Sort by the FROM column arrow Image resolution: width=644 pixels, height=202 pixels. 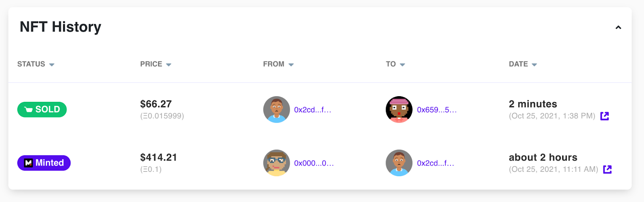[x=291, y=64]
